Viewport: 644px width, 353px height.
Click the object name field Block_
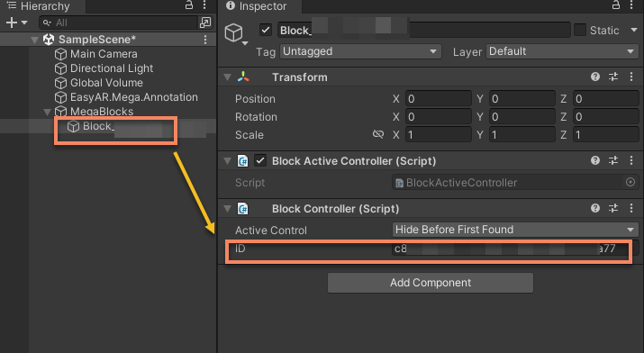point(424,30)
